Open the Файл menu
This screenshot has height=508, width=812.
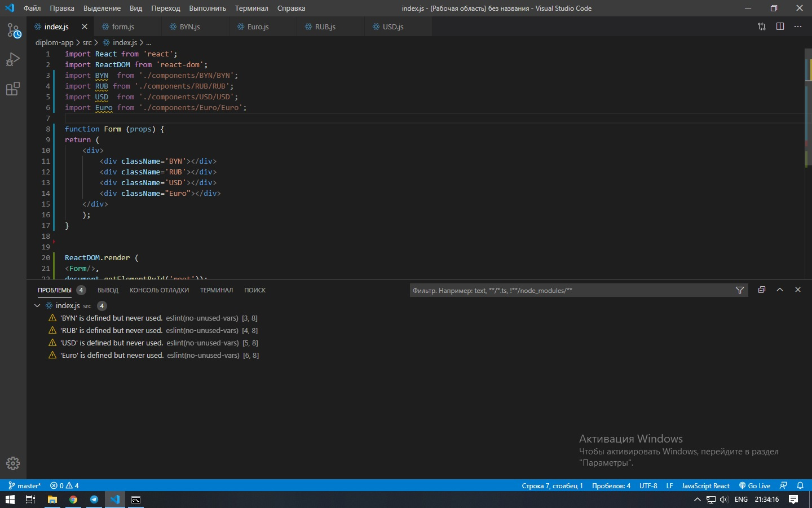(x=32, y=8)
